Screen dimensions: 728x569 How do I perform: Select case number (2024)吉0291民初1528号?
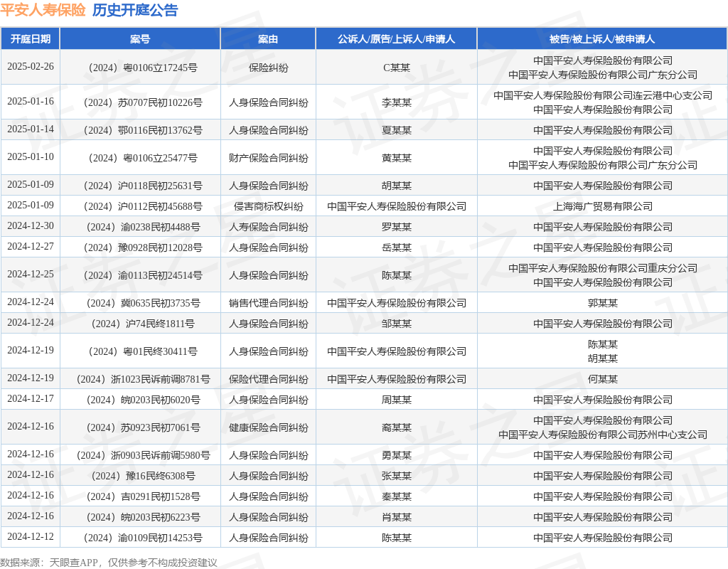click(x=143, y=497)
